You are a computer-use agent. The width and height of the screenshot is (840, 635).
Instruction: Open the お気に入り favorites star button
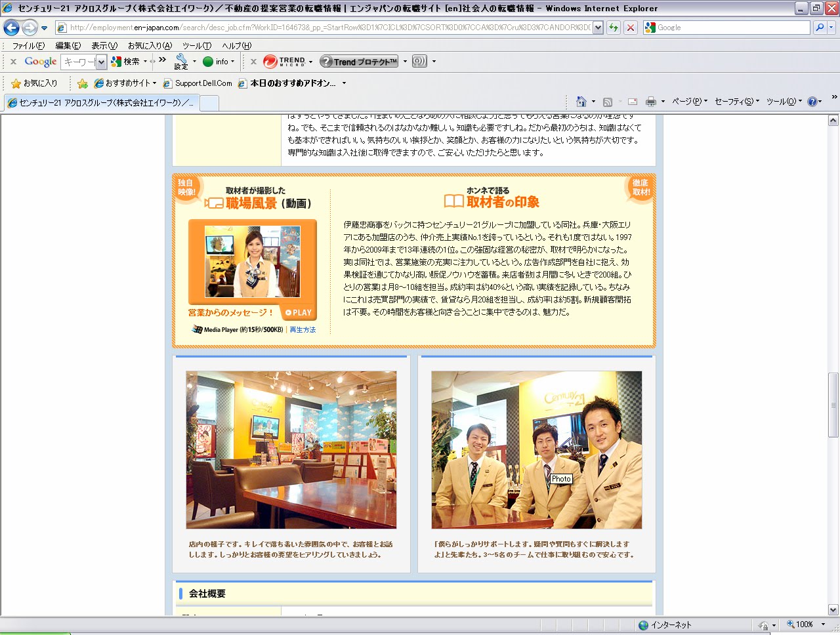[34, 83]
